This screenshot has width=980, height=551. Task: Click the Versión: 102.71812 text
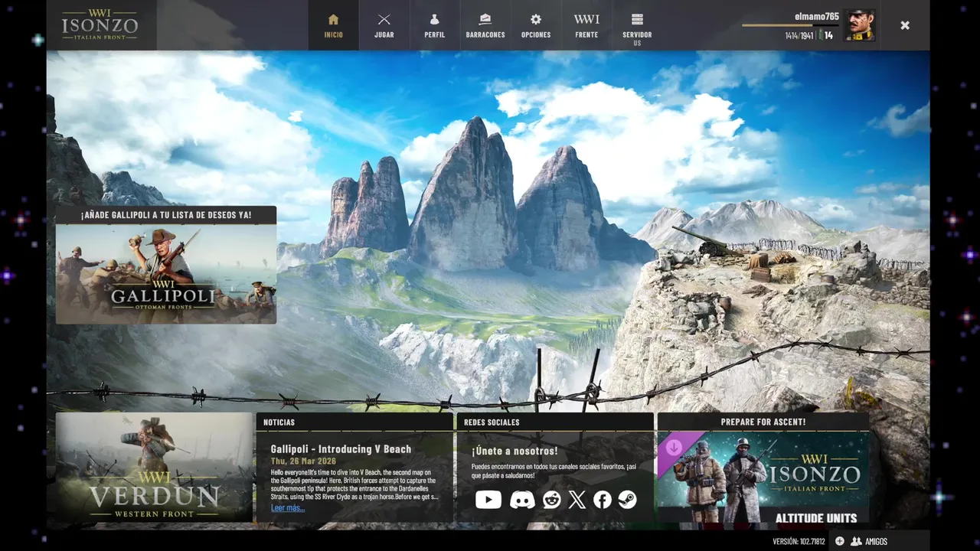799,541
